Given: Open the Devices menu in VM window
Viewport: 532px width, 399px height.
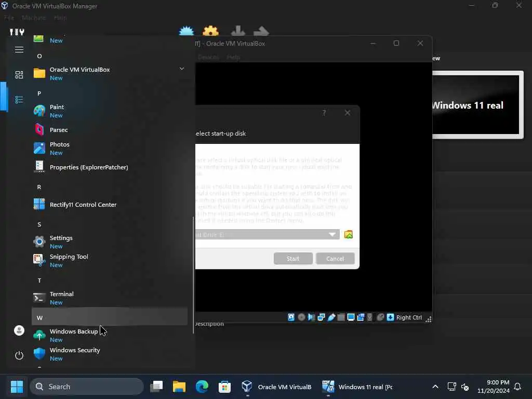Looking at the screenshot, I should (208, 57).
